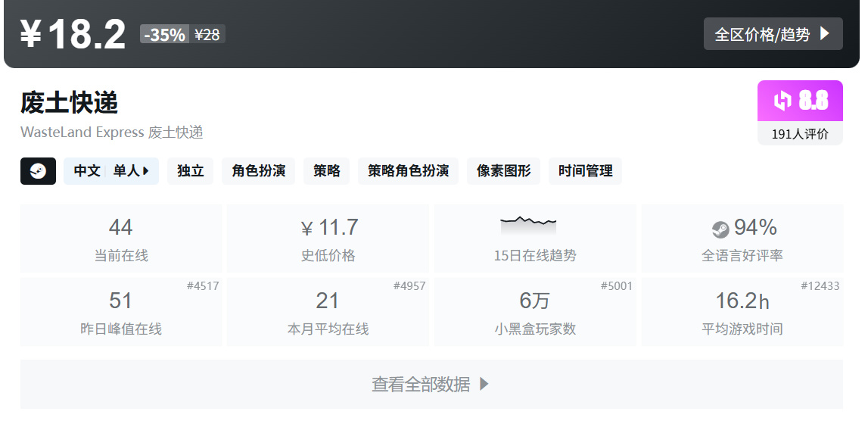Image resolution: width=868 pixels, height=424 pixels.
Task: Click the game title 废土快递
Action: tap(69, 102)
